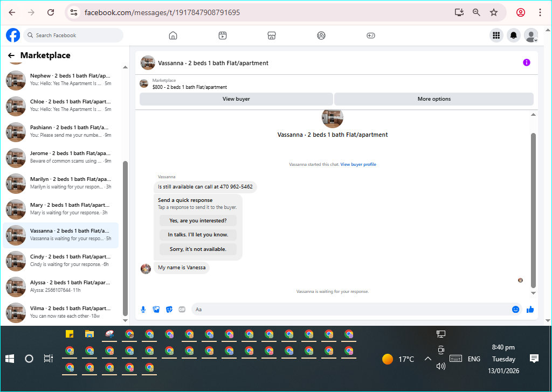Open the Facebook menu grid icon
This screenshot has width=552, height=392.
click(496, 35)
